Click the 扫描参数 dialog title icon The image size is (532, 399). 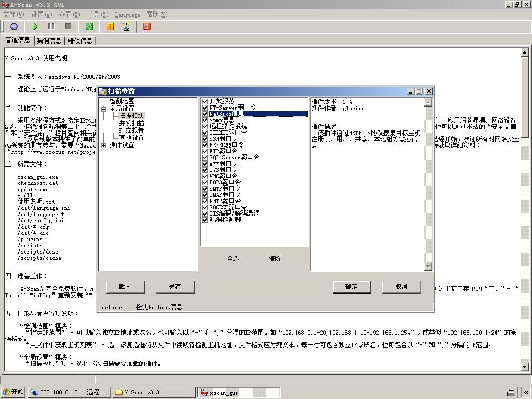(x=103, y=91)
